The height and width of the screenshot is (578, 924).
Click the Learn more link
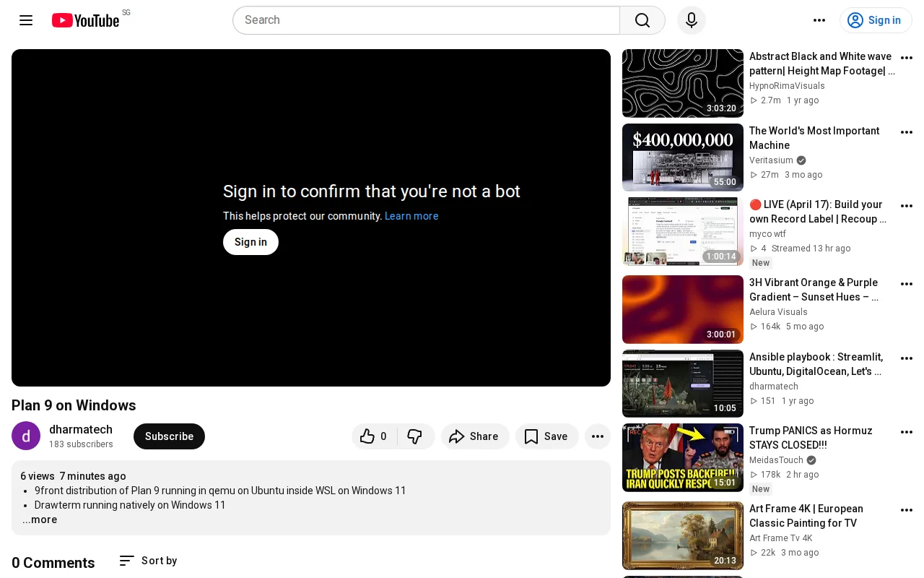click(411, 216)
